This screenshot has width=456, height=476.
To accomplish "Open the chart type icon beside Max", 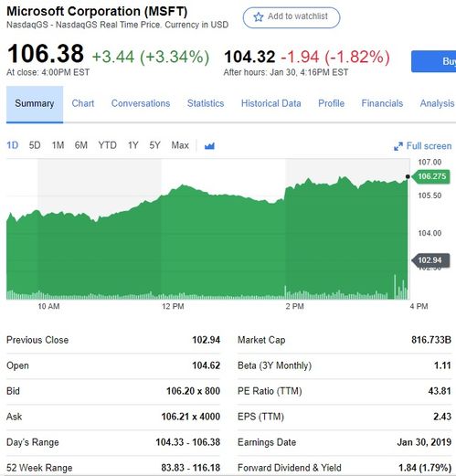I will (x=209, y=146).
